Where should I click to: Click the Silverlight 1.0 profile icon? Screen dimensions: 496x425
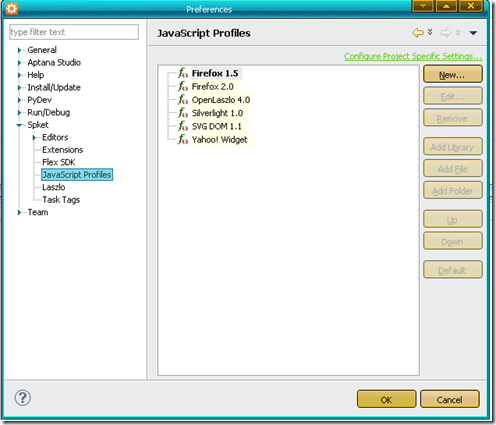click(183, 113)
